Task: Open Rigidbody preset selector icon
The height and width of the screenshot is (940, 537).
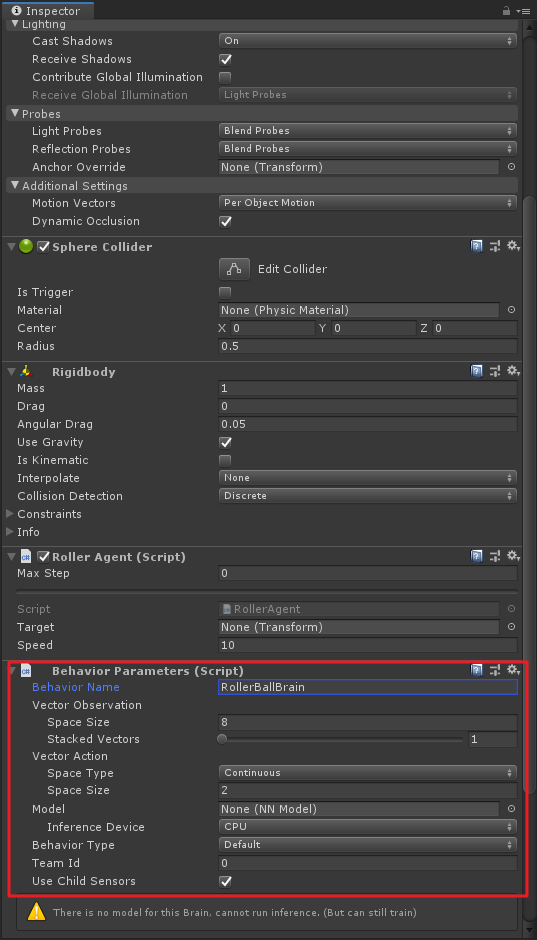Action: tap(494, 371)
